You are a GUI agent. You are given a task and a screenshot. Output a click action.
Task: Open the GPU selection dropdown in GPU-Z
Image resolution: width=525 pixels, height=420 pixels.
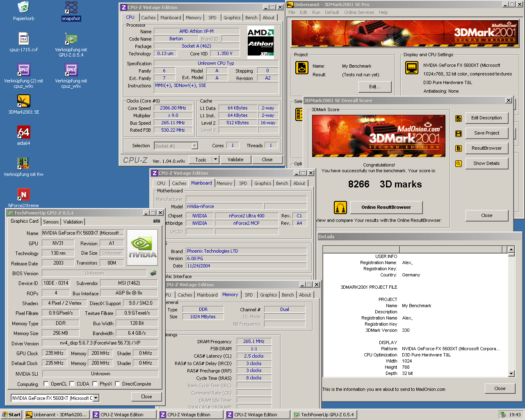click(96, 398)
